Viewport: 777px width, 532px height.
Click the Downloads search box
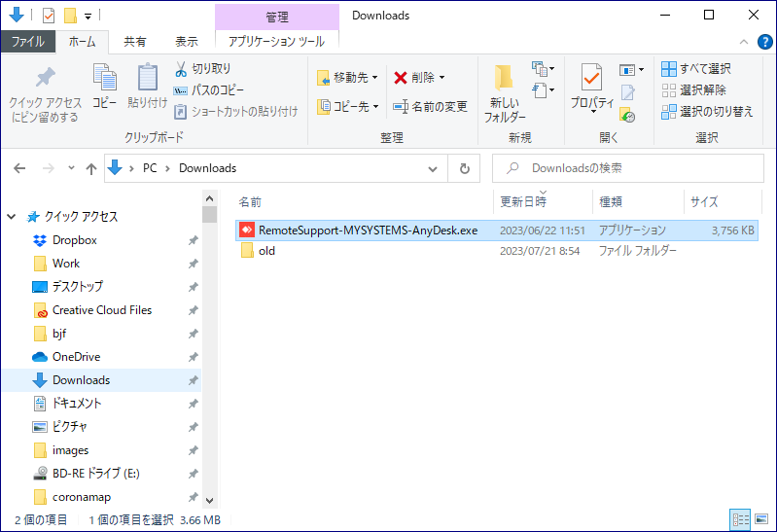coord(632,168)
